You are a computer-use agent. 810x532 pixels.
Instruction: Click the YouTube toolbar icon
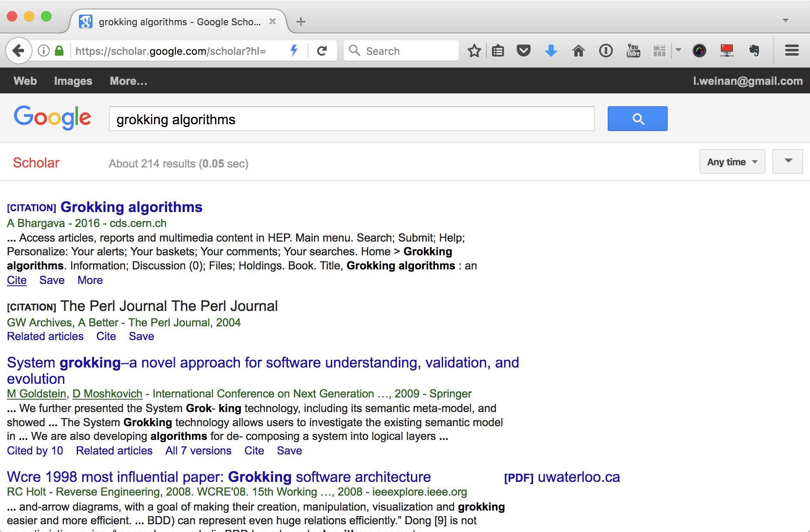pos(633,51)
